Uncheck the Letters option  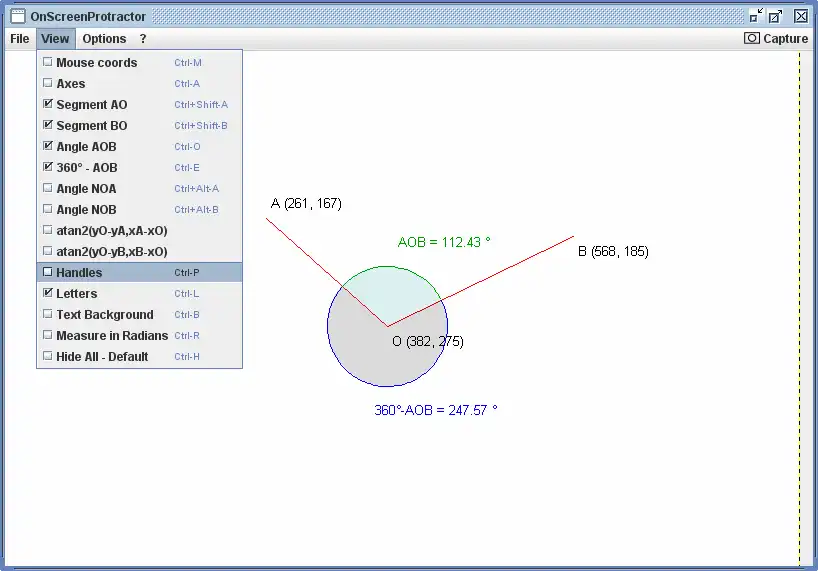47,293
